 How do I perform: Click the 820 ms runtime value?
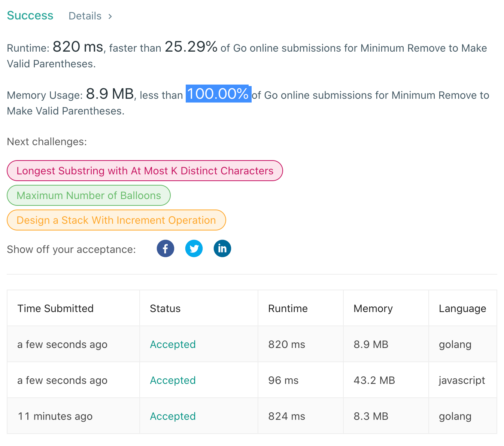point(286,344)
